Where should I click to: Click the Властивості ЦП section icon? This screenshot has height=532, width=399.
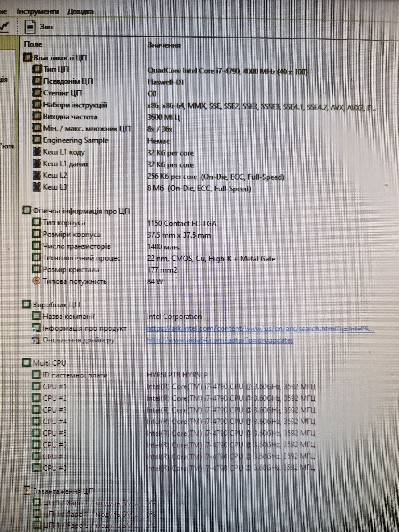27,57
